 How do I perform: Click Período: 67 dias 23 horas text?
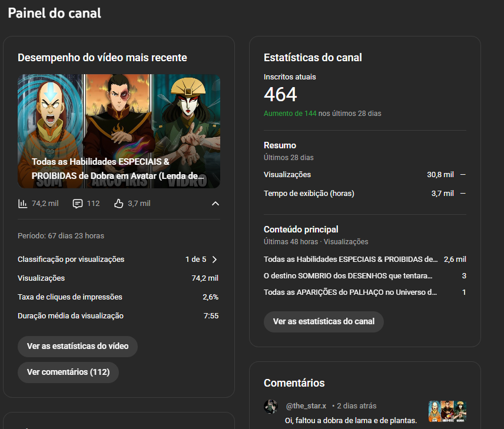(x=61, y=236)
